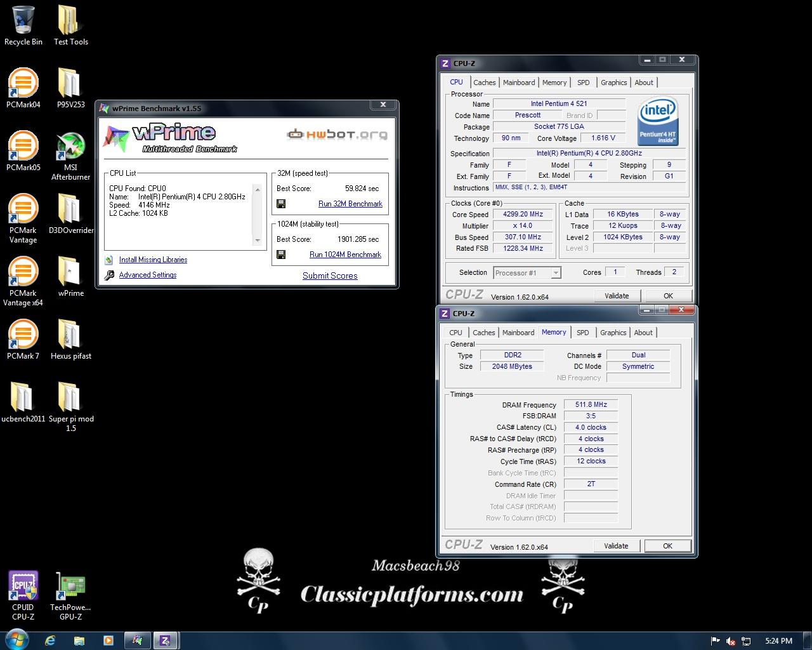This screenshot has height=650, width=812.
Task: Open About tab in upper CPU-Z window
Action: (644, 83)
